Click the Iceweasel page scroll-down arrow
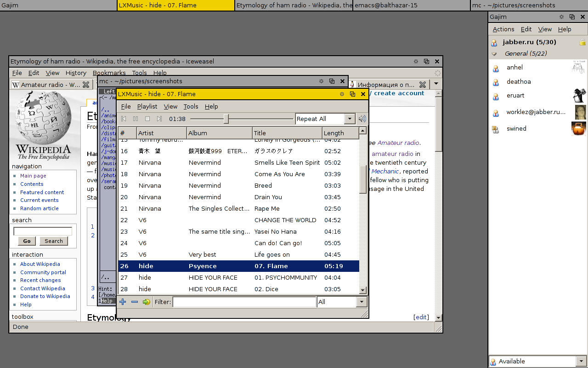This screenshot has height=368, width=588. coord(438,317)
